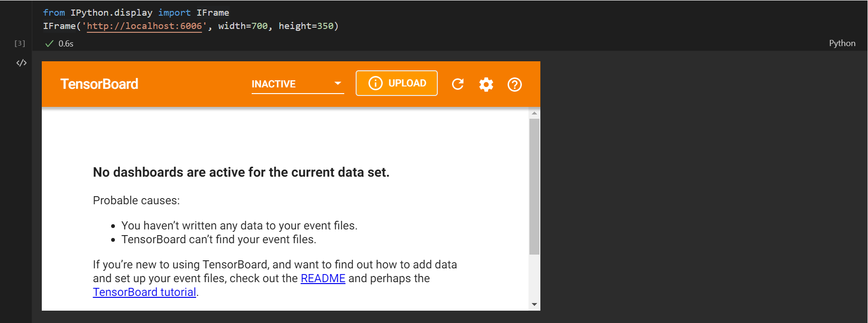Click the cell execution count [3]
The image size is (868, 323).
19,43
